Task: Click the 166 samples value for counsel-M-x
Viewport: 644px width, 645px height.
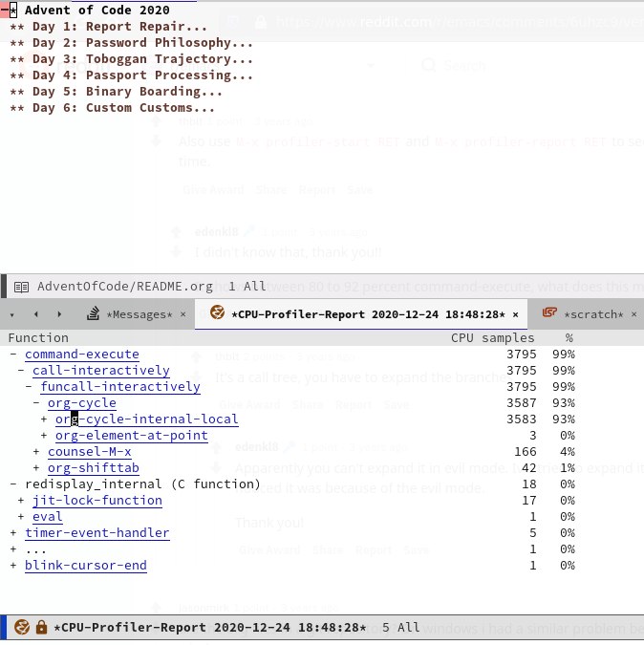Action: coord(526,452)
